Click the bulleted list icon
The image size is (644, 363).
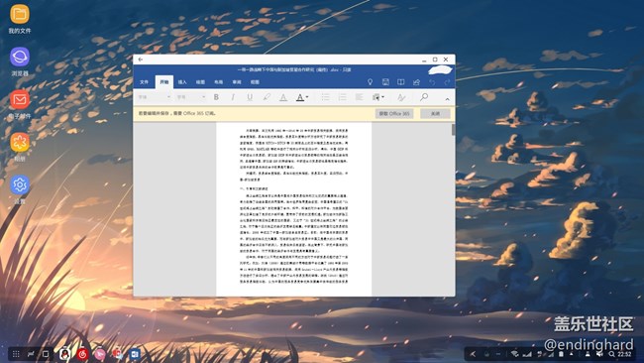pos(325,97)
